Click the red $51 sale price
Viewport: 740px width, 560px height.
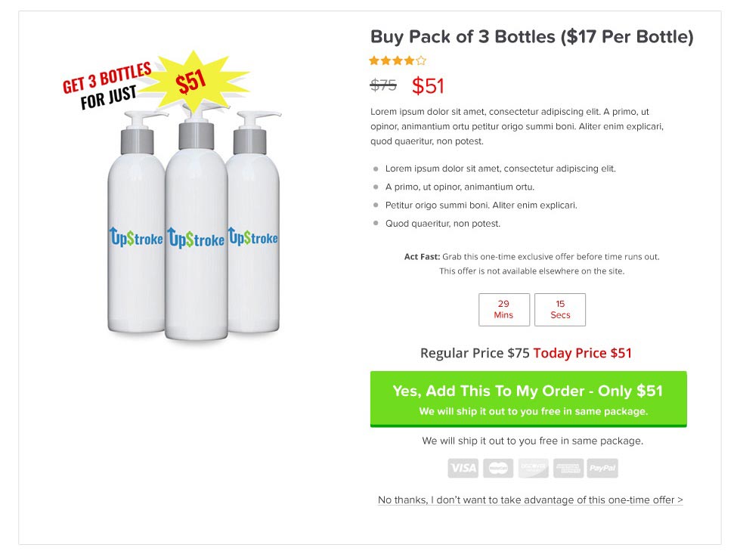click(429, 85)
